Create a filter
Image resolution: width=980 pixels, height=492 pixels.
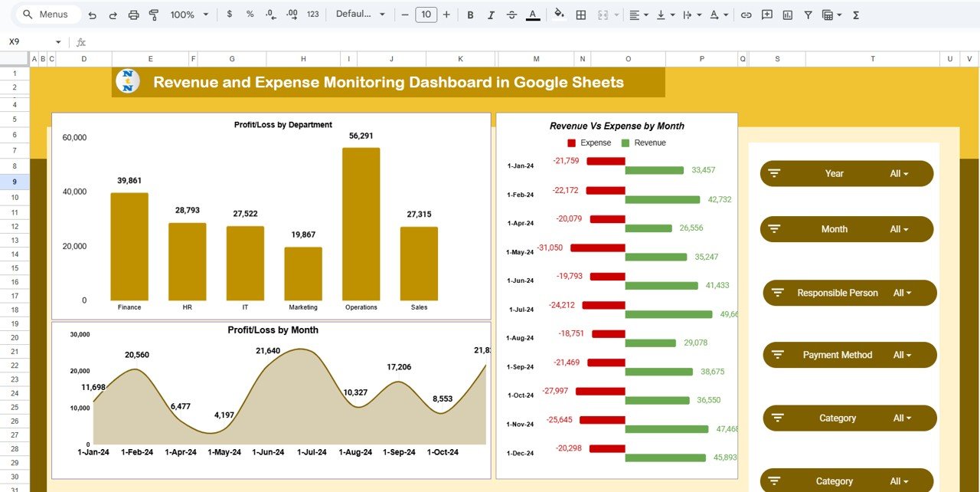[x=808, y=15]
